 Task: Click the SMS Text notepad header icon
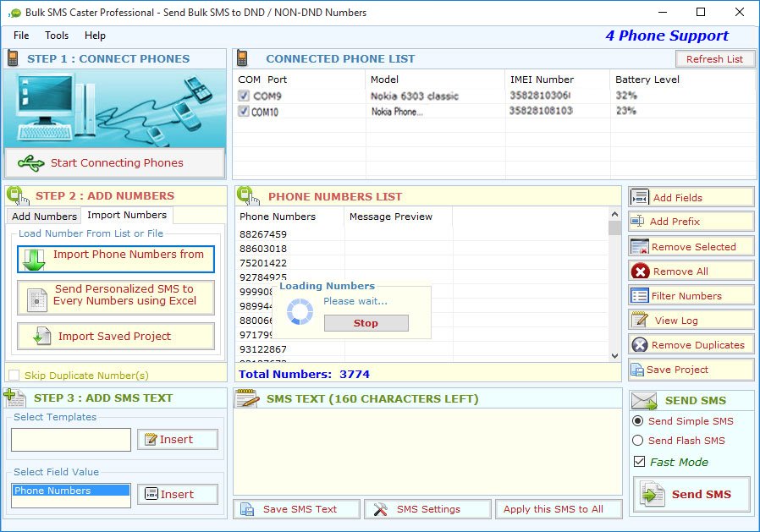[x=247, y=398]
